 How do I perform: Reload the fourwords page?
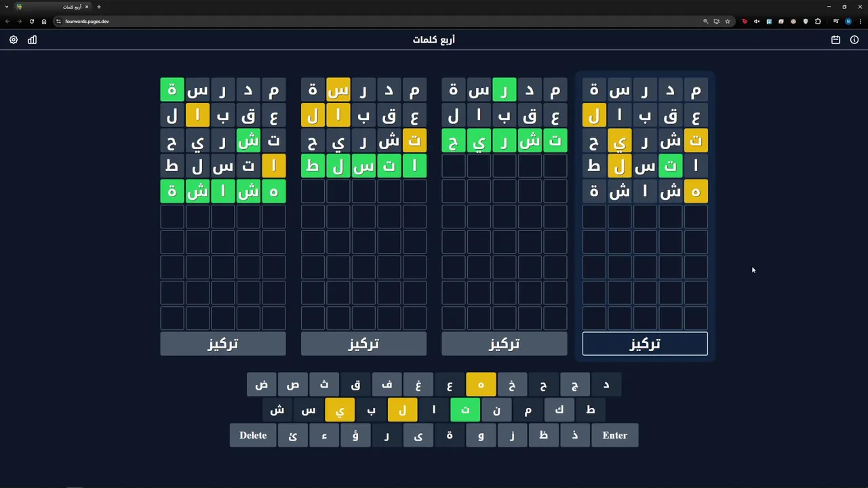click(x=31, y=21)
